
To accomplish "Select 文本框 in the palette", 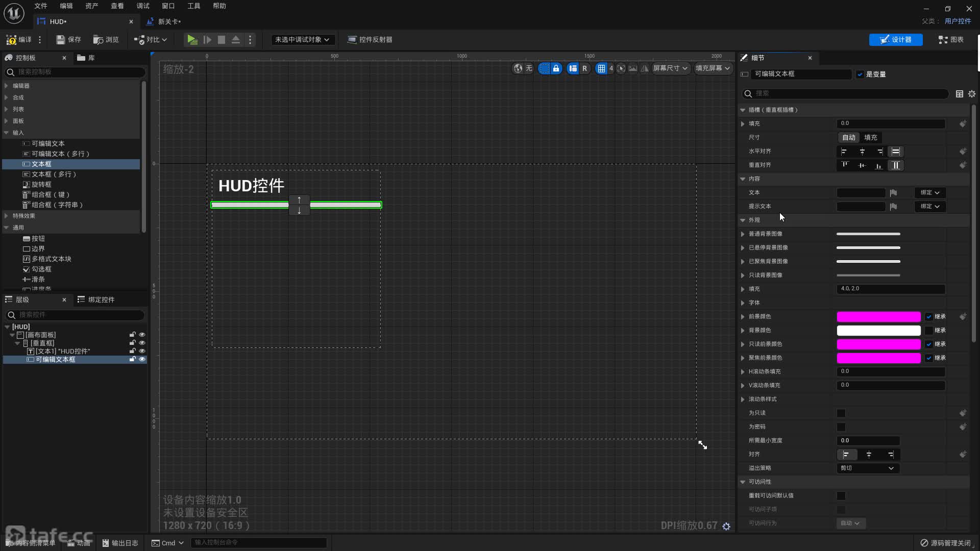I will tap(71, 164).
